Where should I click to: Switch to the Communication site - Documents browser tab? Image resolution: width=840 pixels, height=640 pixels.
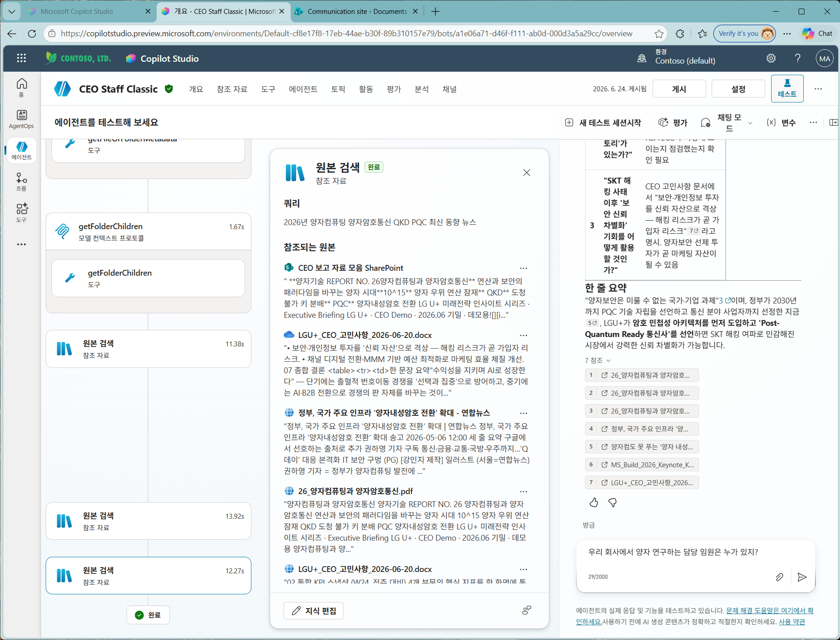(x=356, y=11)
